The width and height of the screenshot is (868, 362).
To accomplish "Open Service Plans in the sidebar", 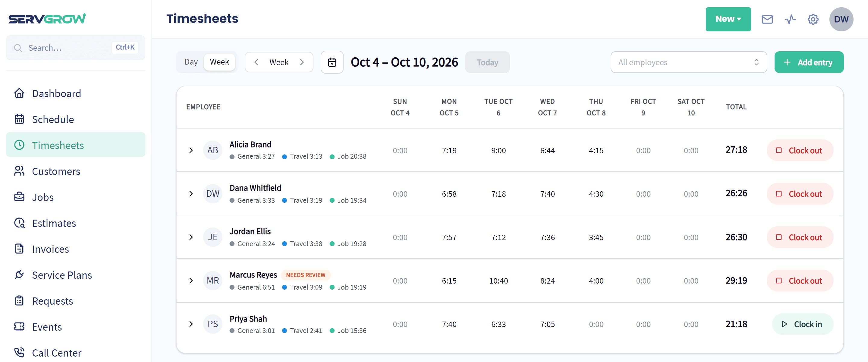I will (75, 275).
